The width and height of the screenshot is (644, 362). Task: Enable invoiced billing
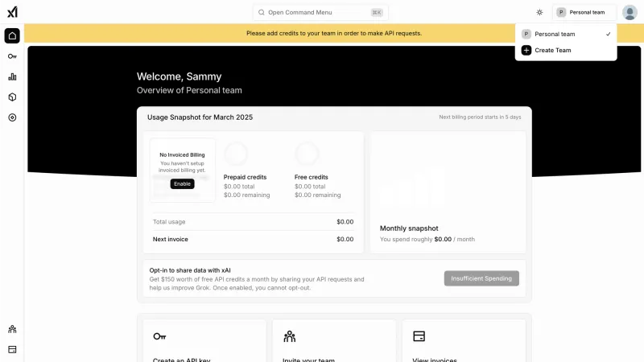click(182, 184)
